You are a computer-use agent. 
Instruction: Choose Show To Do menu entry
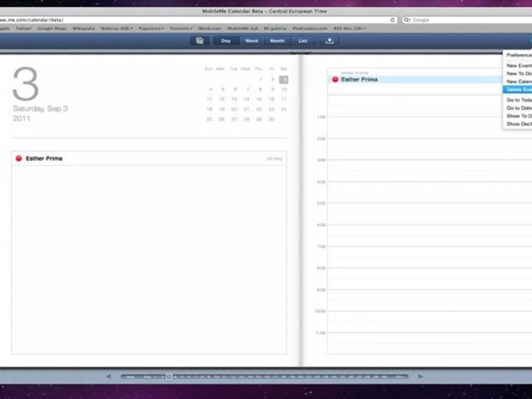(518, 116)
